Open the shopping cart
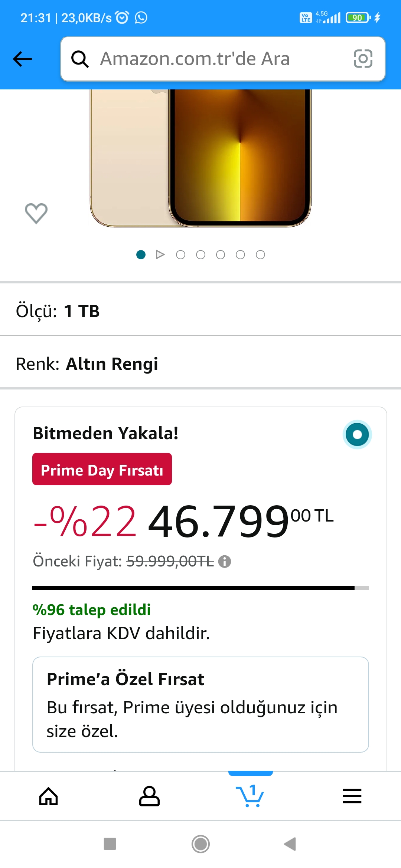The width and height of the screenshot is (401, 868). (250, 796)
